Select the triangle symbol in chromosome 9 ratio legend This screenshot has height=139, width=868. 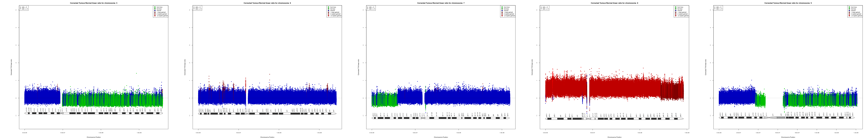pos(715,9)
